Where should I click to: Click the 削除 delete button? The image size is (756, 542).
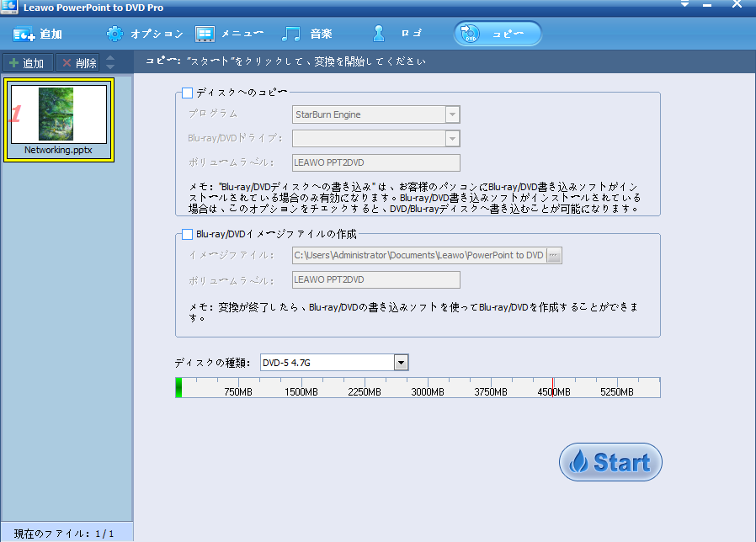[x=78, y=62]
